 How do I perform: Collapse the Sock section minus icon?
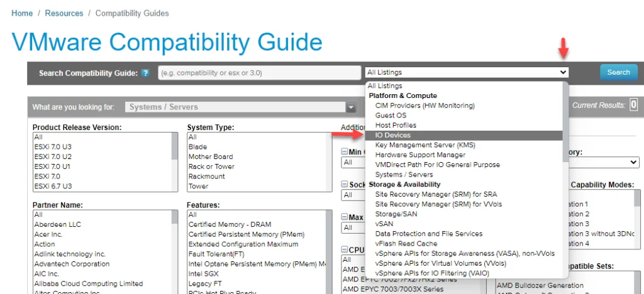[x=344, y=185]
